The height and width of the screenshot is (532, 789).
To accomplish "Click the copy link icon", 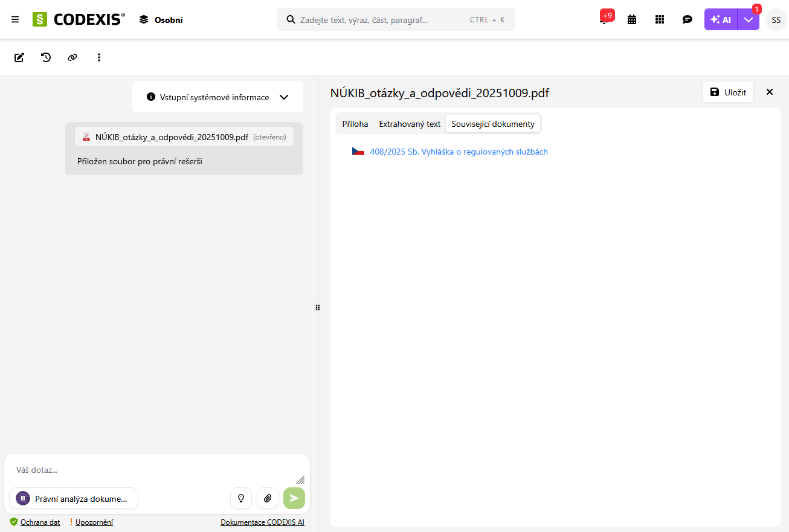I will (72, 57).
